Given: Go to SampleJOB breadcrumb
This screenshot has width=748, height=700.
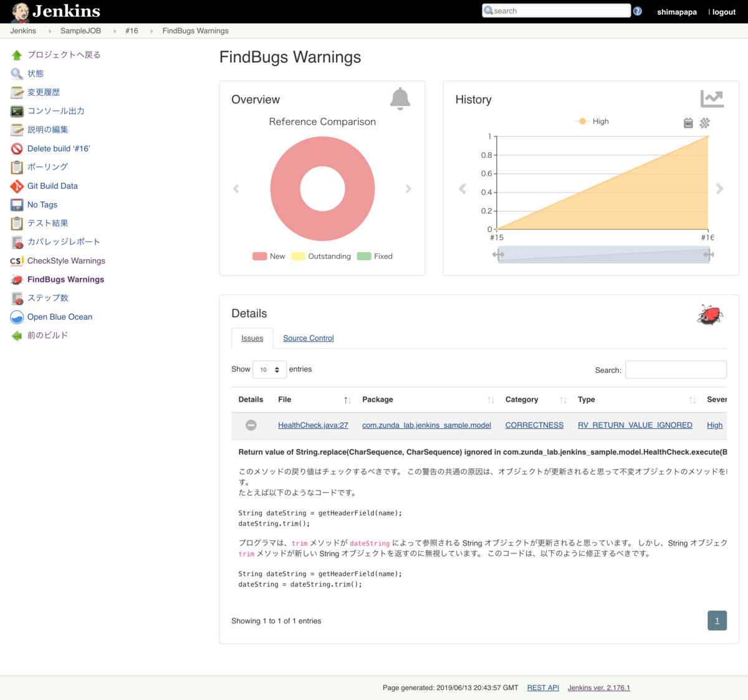Looking at the screenshot, I should point(80,31).
